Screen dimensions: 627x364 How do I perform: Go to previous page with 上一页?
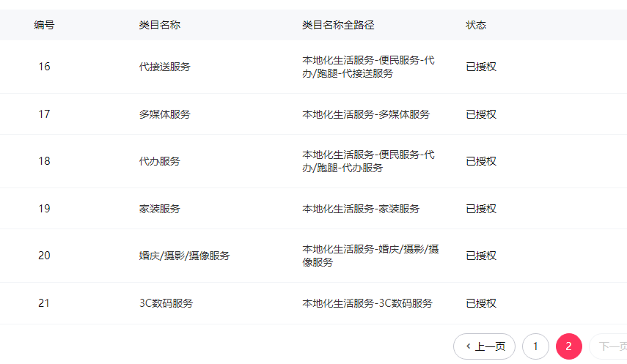[x=485, y=346]
